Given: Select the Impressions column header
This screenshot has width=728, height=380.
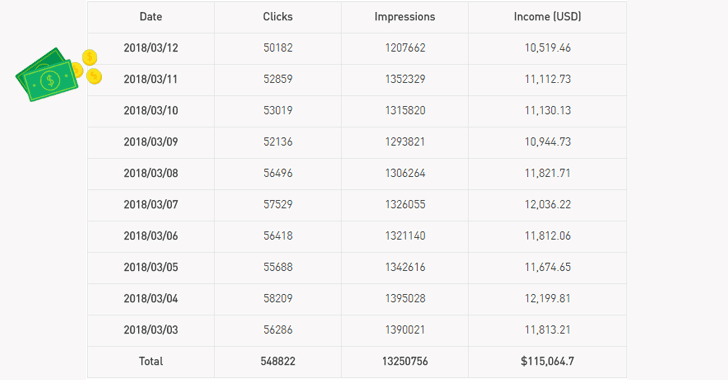Looking at the screenshot, I should point(405,17).
